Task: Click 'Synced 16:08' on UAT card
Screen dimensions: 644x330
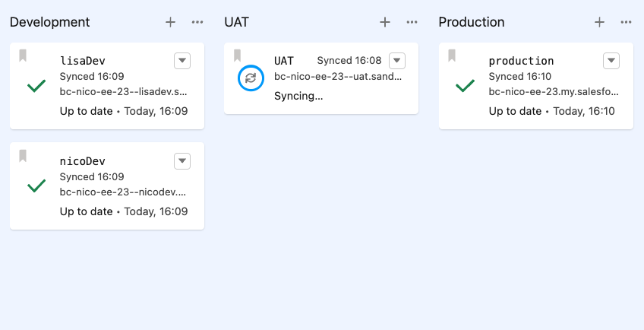Action: pyautogui.click(x=349, y=61)
